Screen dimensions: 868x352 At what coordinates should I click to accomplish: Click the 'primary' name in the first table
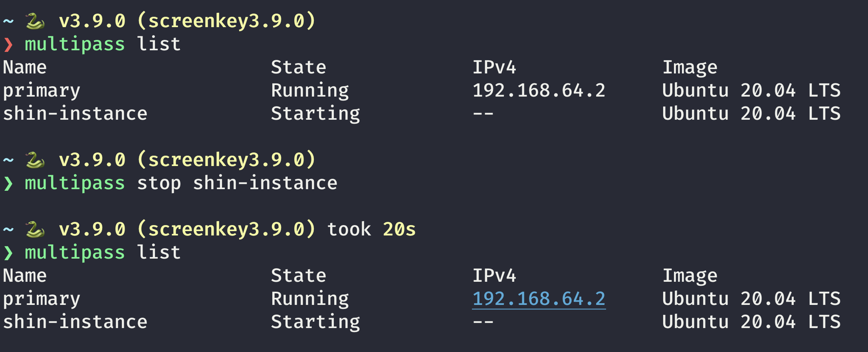tap(42, 91)
